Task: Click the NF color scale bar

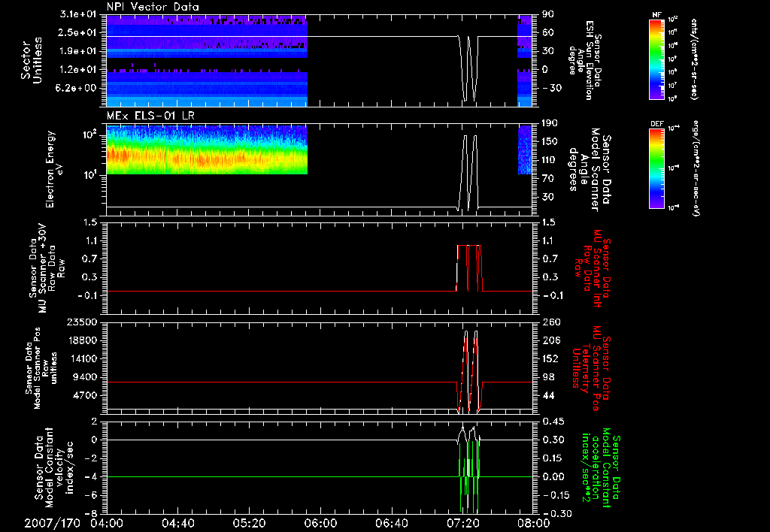Action: [x=657, y=59]
